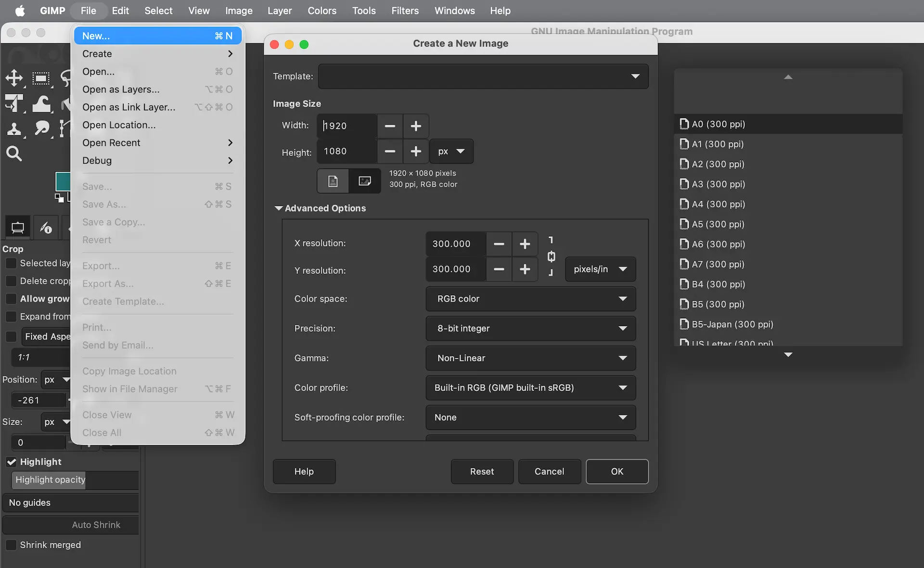The height and width of the screenshot is (568, 924).
Task: Increase Height with the plus button
Action: (416, 152)
